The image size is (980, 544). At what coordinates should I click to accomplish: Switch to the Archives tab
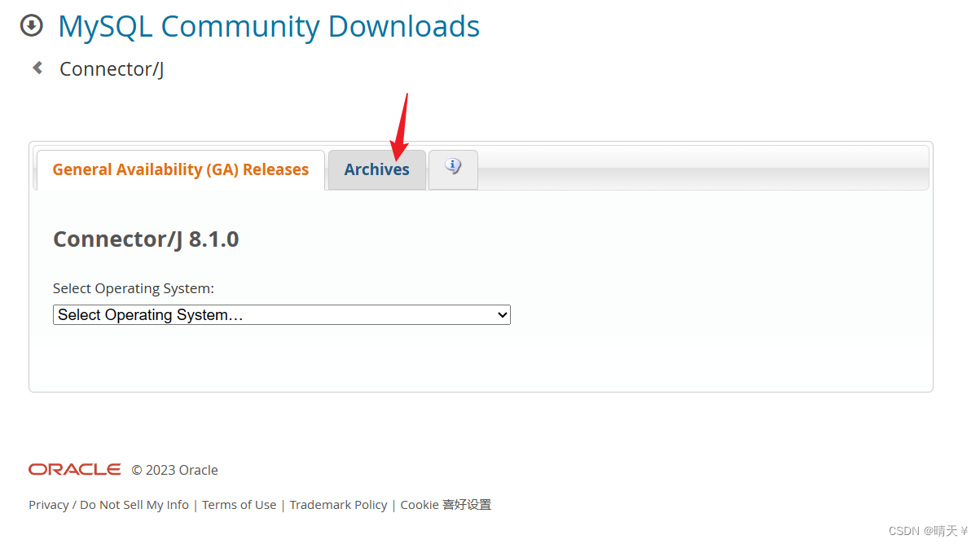(377, 169)
